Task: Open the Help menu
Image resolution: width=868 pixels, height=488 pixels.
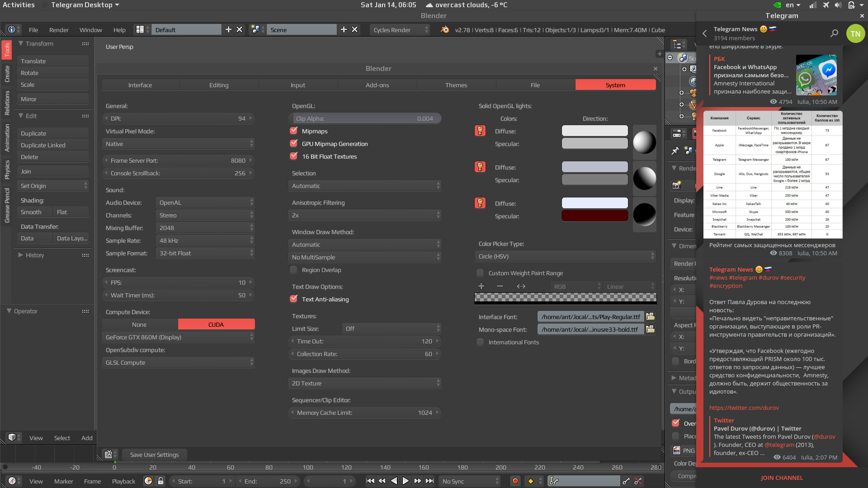Action: pyautogui.click(x=119, y=30)
